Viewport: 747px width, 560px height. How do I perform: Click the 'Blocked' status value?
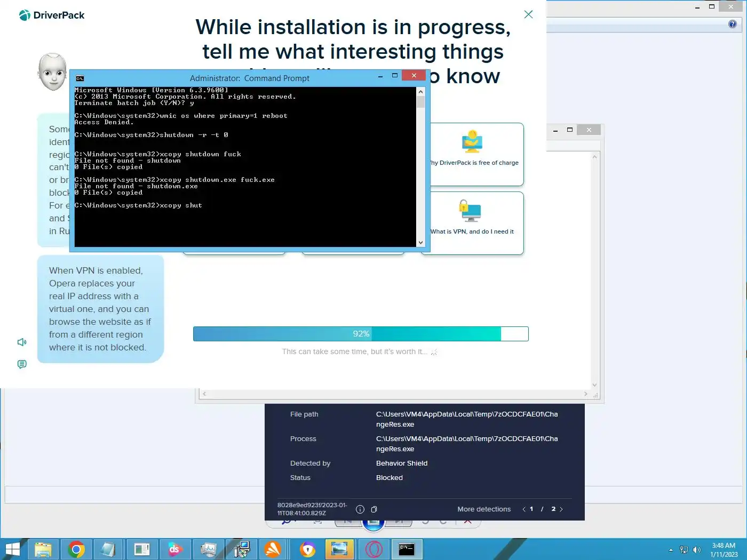[390, 478]
